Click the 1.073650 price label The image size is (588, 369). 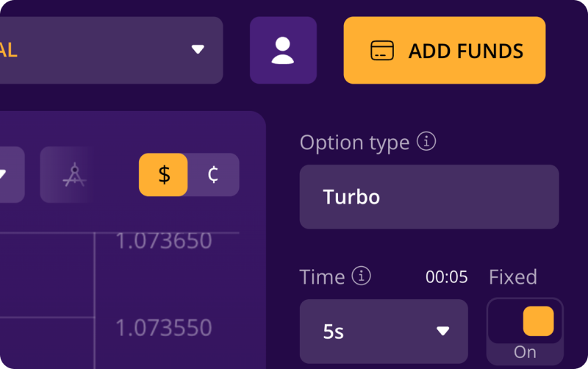164,241
